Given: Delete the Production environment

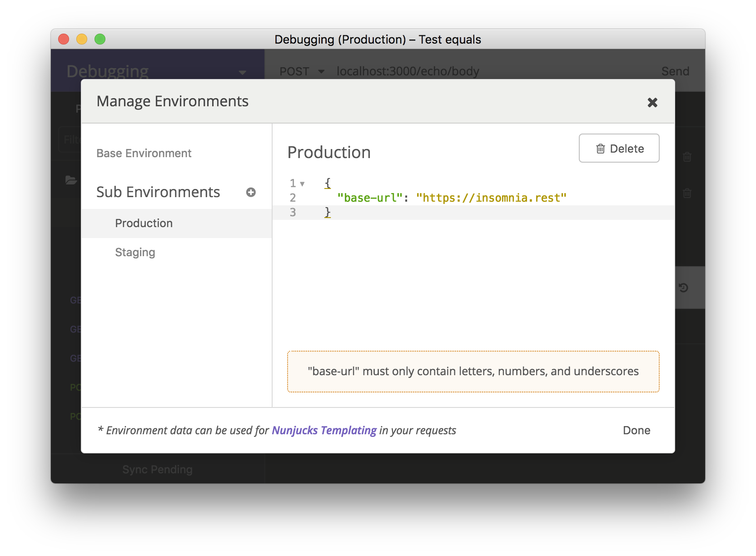Looking at the screenshot, I should (x=619, y=149).
